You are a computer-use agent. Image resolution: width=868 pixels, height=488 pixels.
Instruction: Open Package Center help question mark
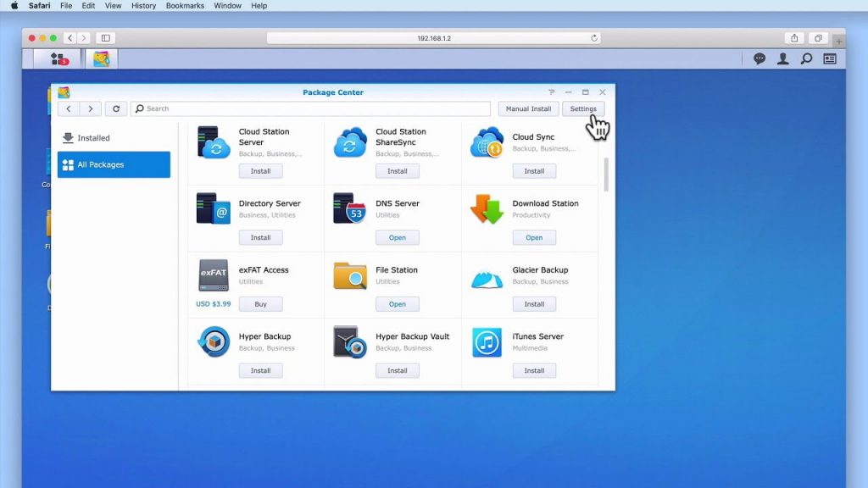(x=551, y=91)
